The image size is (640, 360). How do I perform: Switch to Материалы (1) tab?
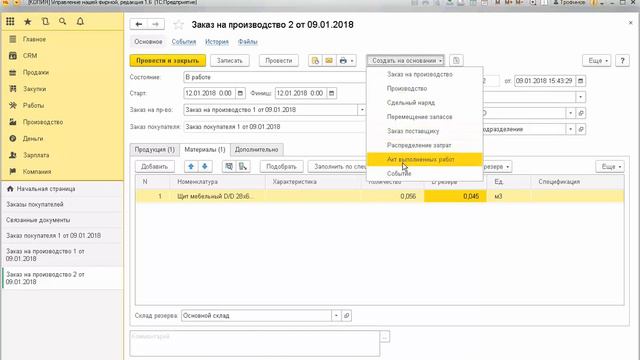click(204, 149)
